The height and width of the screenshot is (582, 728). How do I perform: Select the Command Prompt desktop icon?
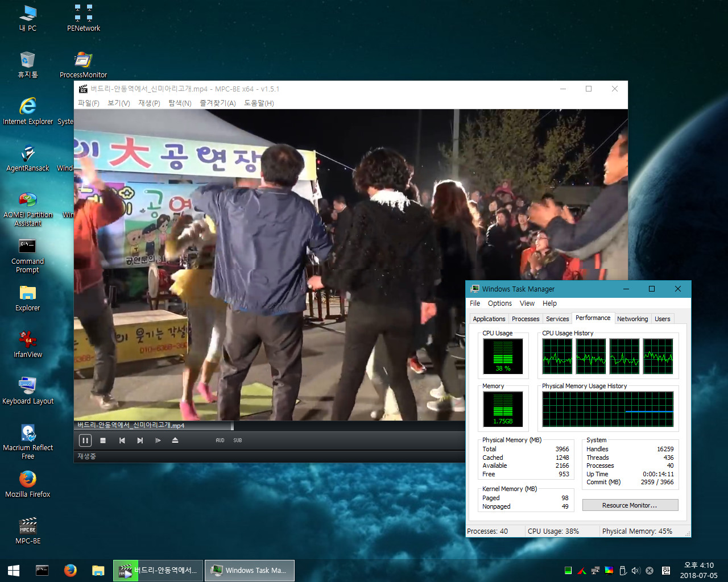[27, 256]
